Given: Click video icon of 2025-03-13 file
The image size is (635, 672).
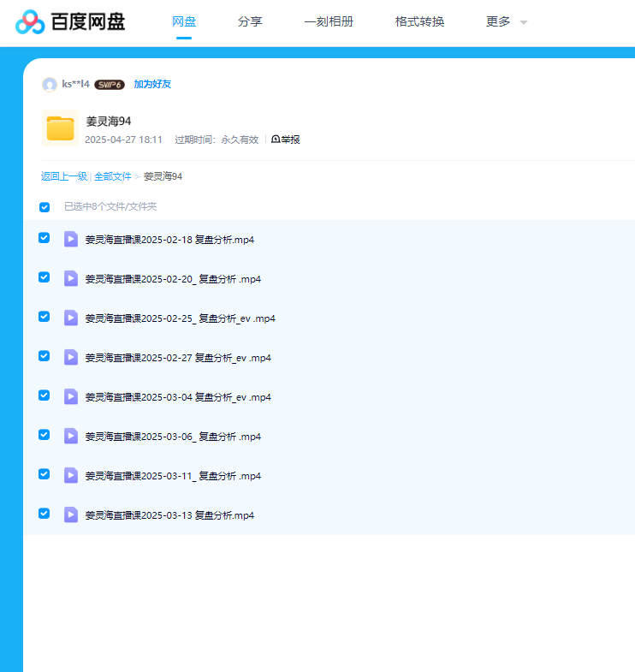Looking at the screenshot, I should coord(71,514).
